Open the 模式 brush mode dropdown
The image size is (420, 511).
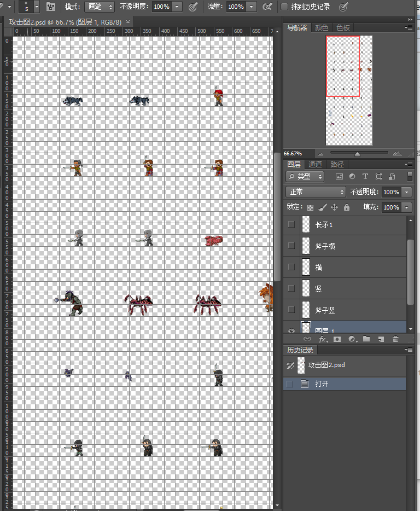(99, 7)
